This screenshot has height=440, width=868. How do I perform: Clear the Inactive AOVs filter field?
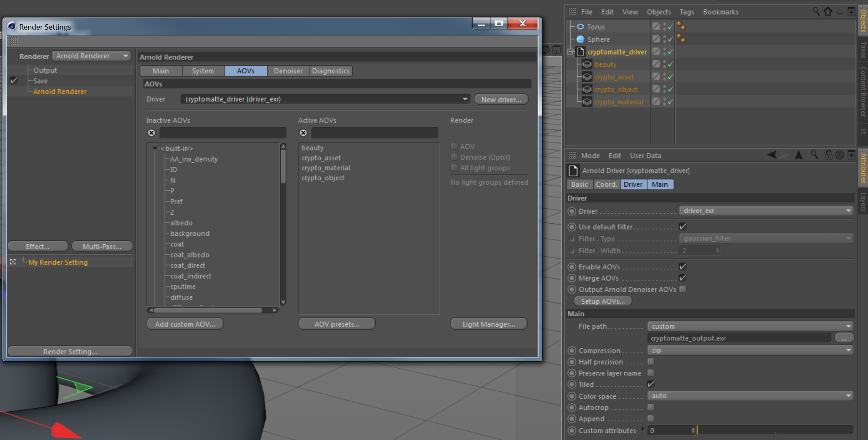point(152,133)
